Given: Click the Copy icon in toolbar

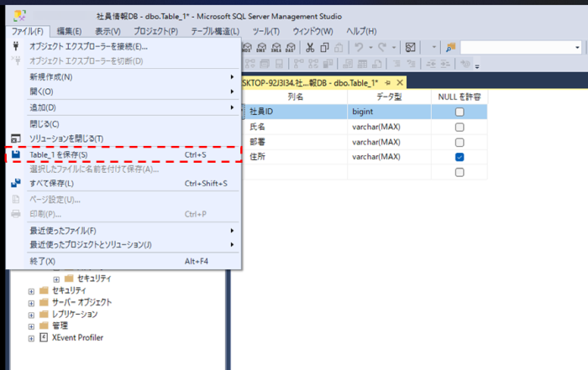Looking at the screenshot, I should coord(325,47).
